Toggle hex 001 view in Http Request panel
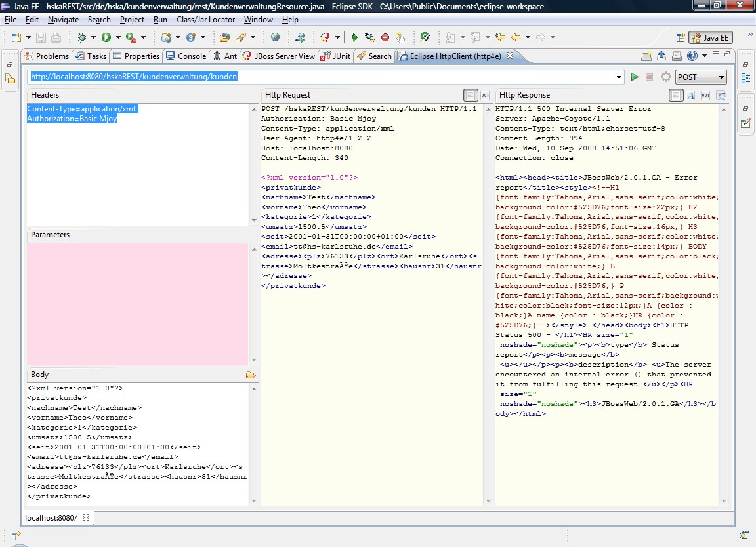756x547 pixels. coord(485,96)
